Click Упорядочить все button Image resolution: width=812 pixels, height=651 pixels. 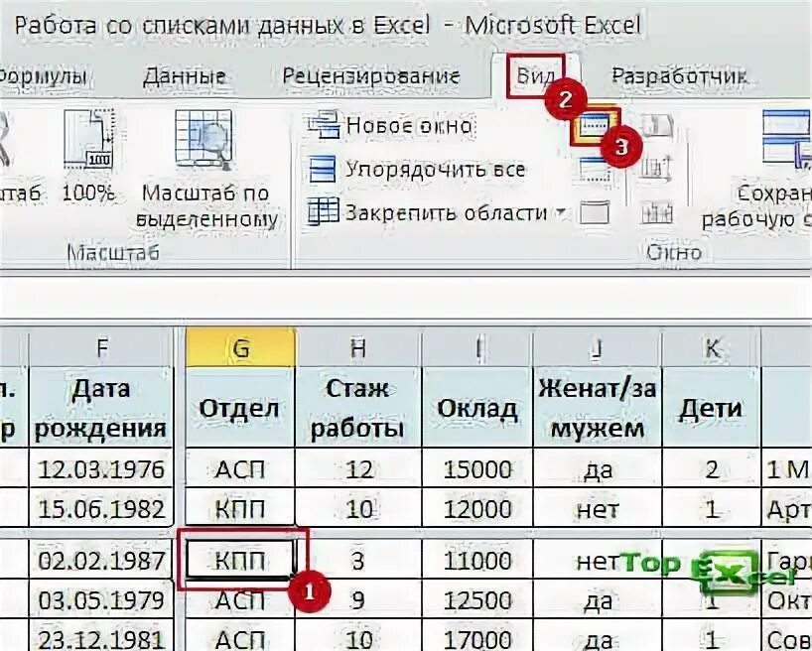click(417, 170)
